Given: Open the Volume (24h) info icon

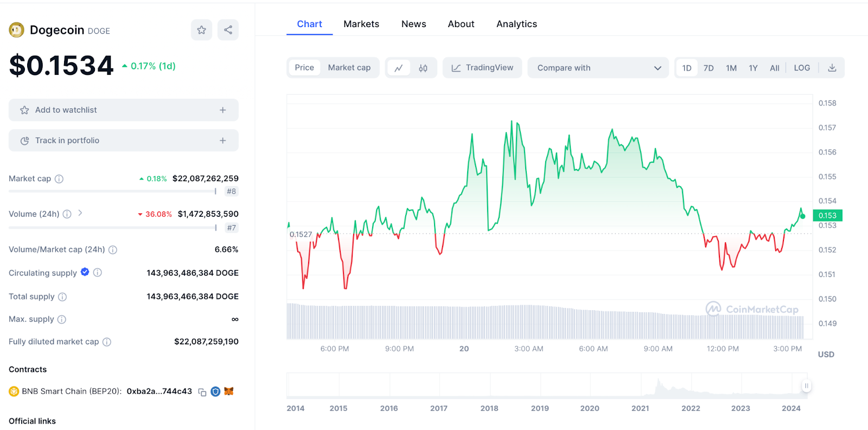Looking at the screenshot, I should (67, 214).
